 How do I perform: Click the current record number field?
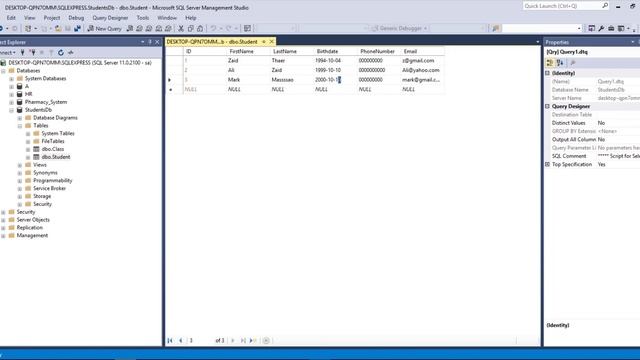(200, 340)
